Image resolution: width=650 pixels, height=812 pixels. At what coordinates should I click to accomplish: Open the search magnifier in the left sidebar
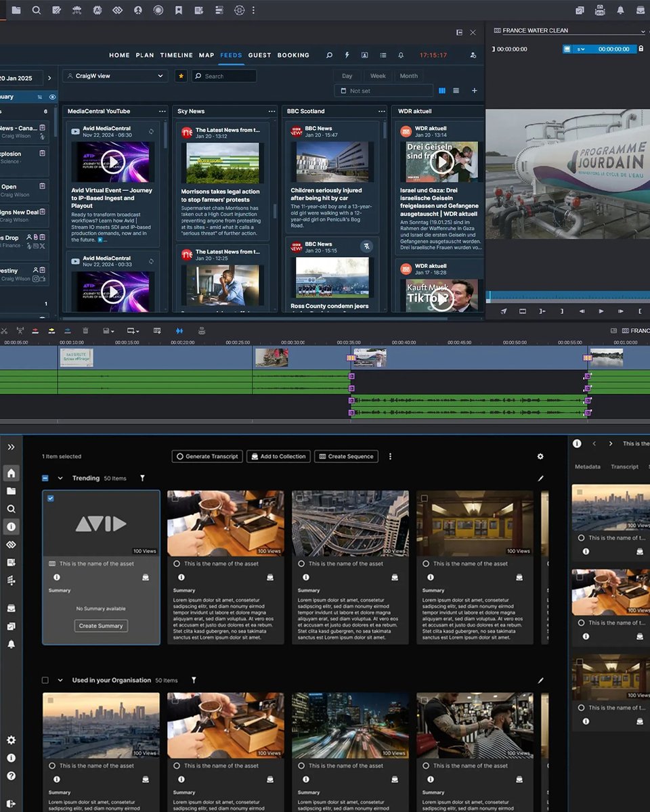coord(11,508)
